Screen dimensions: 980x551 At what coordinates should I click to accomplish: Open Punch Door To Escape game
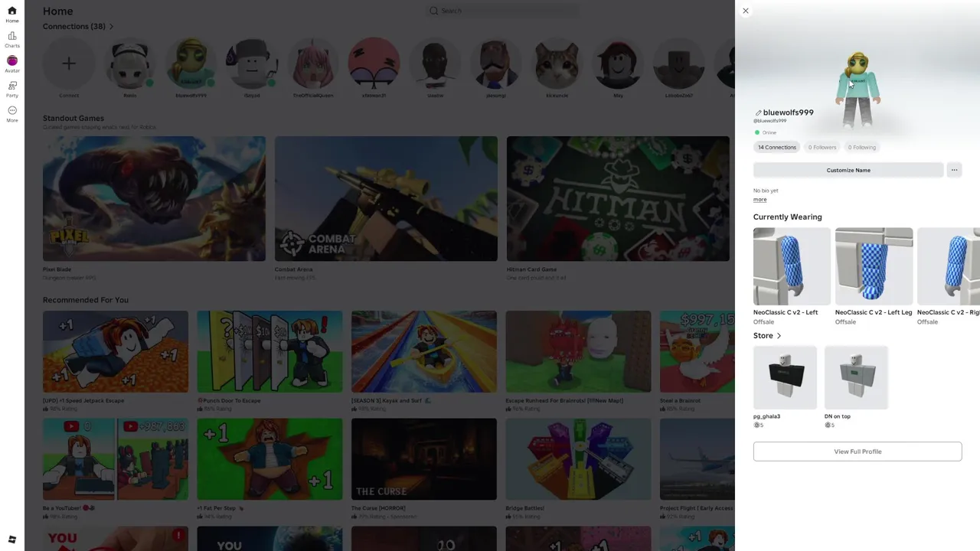click(x=269, y=351)
